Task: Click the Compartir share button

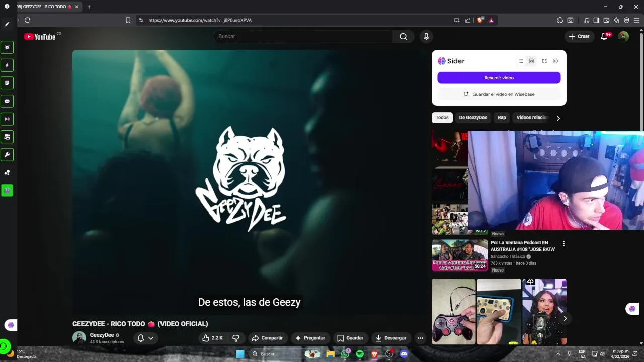Action: (268, 338)
